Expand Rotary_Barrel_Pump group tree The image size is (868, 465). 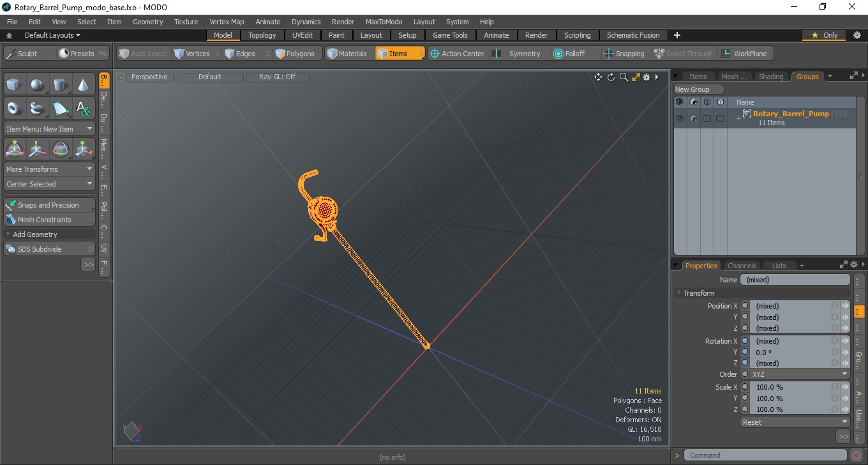738,119
